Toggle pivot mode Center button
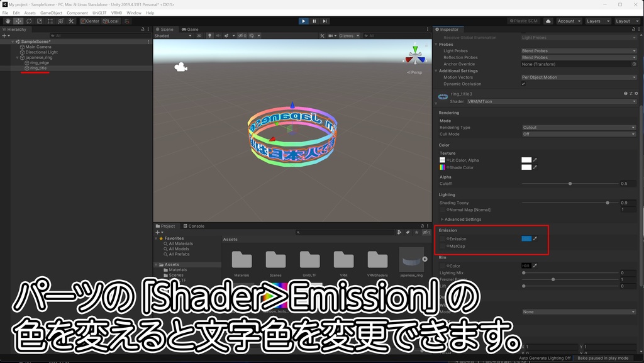The image size is (644, 363). [90, 21]
